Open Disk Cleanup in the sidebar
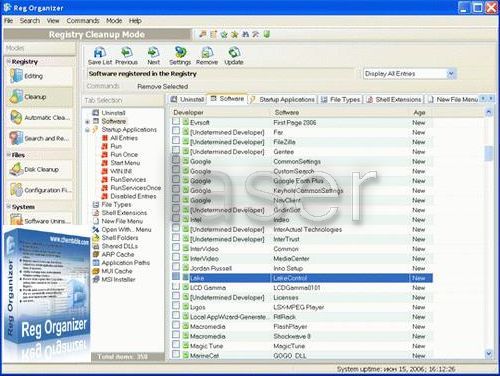Screen dimensions: 500x376 click(x=39, y=169)
